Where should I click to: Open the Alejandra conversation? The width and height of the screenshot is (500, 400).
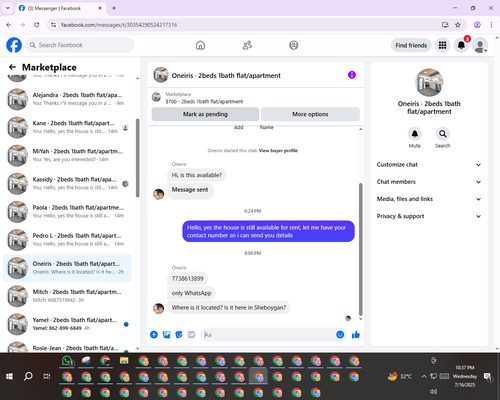point(67,99)
